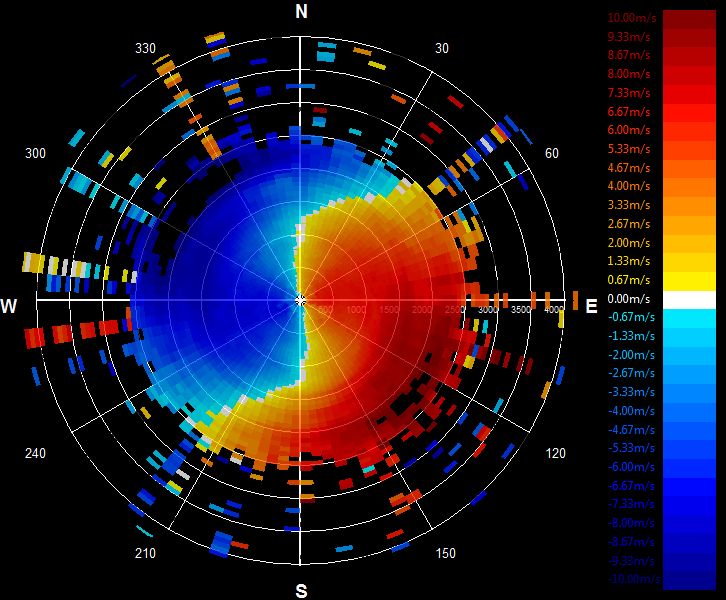Click the 8.00m/s legend label
This screenshot has width=726, height=600.
click(x=629, y=74)
